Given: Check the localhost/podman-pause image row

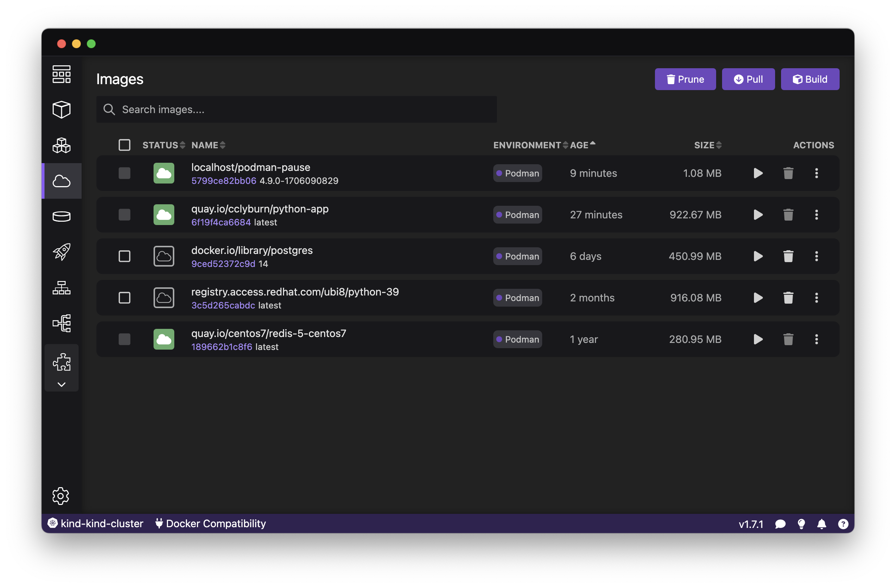Looking at the screenshot, I should pos(125,173).
